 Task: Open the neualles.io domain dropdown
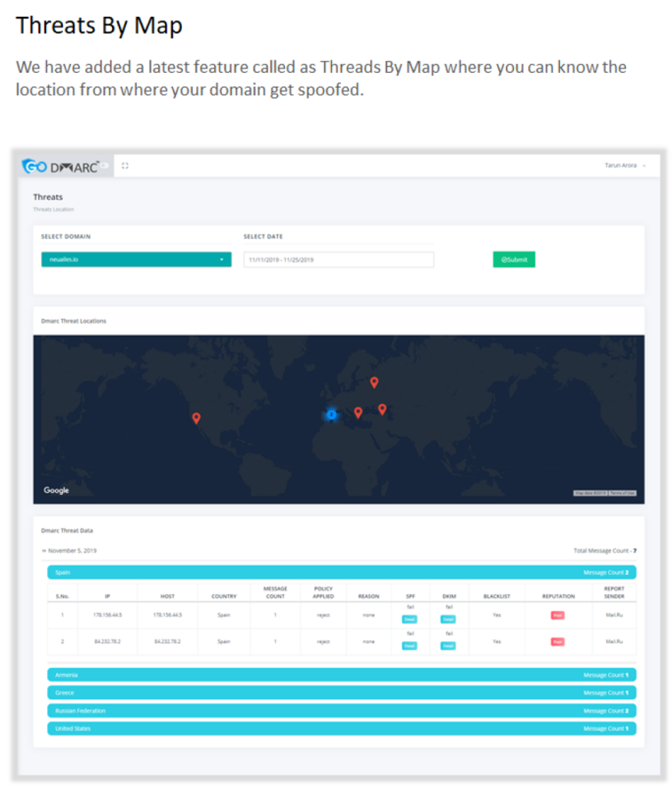[137, 260]
